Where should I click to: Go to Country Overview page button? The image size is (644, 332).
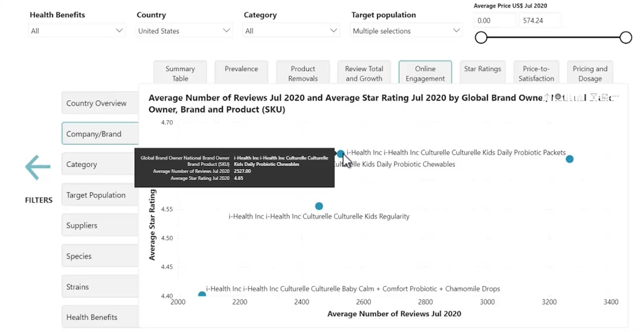click(100, 103)
